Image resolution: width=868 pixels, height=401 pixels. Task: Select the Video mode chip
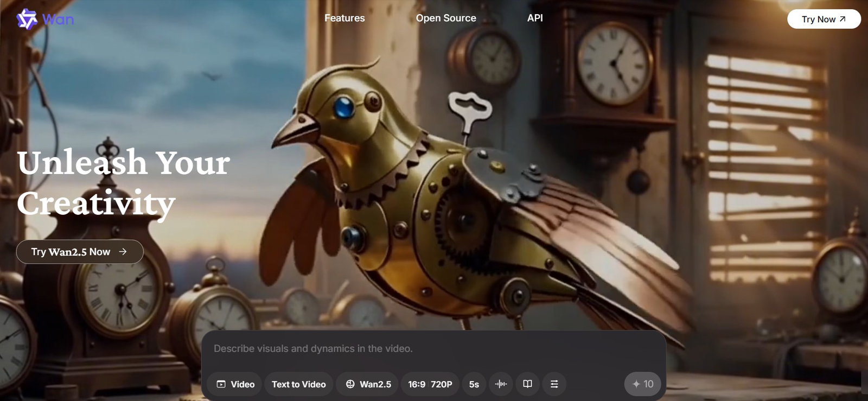click(x=235, y=384)
